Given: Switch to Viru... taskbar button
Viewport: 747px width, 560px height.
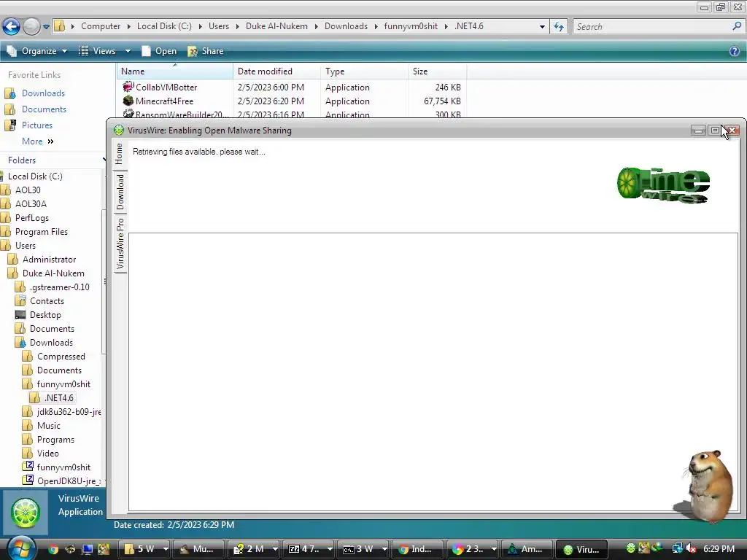Looking at the screenshot, I should [x=581, y=549].
